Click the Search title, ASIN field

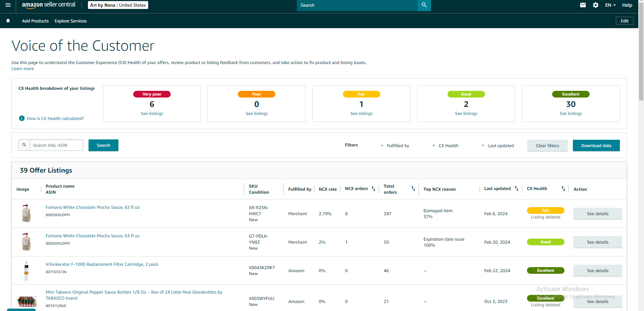click(56, 145)
